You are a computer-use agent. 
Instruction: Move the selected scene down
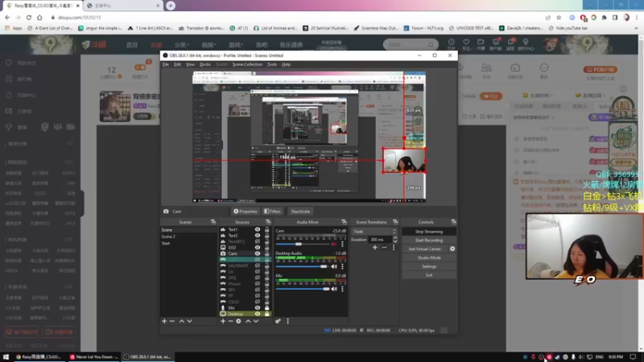point(189,321)
